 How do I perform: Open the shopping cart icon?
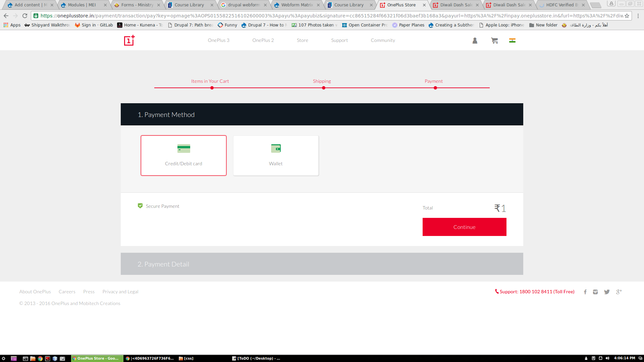[494, 41]
